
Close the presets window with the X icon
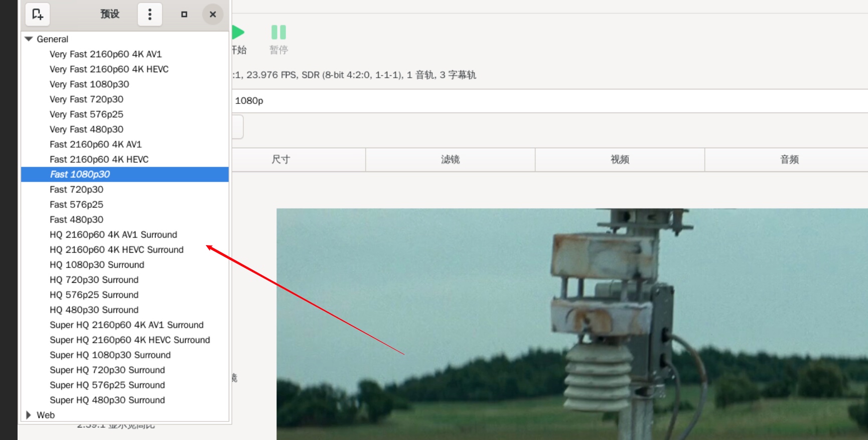213,14
